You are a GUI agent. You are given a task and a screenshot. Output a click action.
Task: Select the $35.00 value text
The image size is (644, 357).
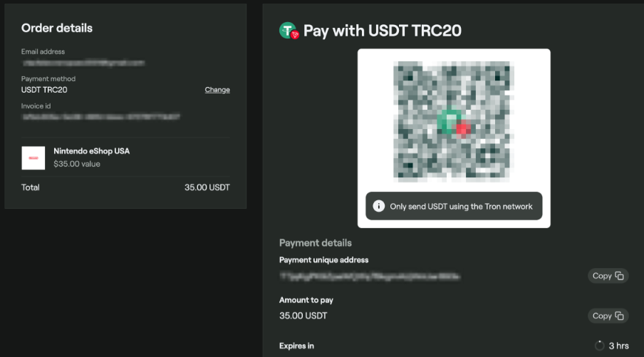pyautogui.click(x=77, y=164)
